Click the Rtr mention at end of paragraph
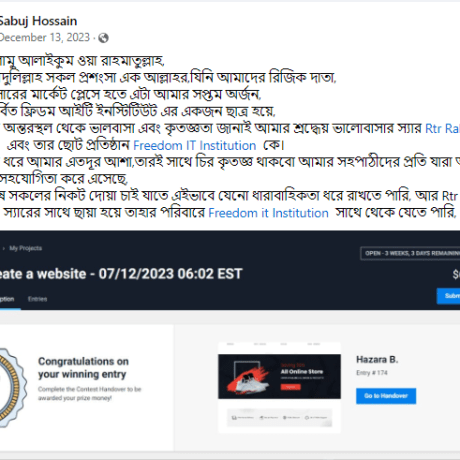This screenshot has width=460, height=460. click(451, 196)
